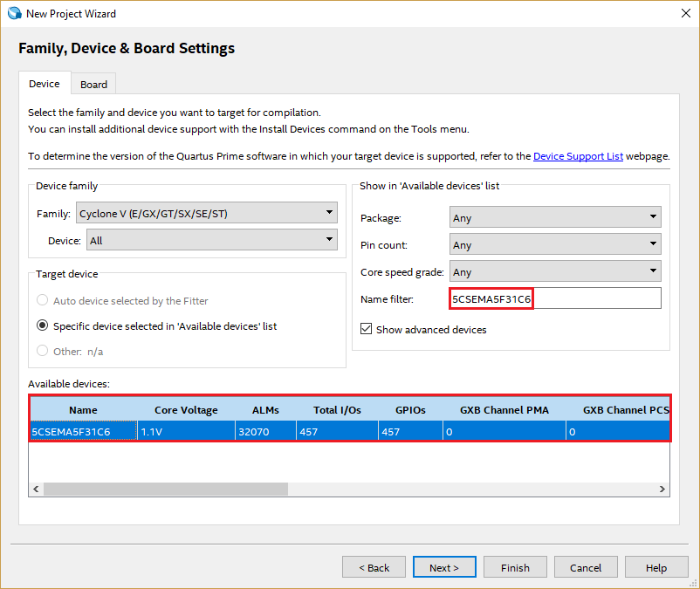Select 'Specific device selected' radio option
The image size is (700, 589).
43,325
